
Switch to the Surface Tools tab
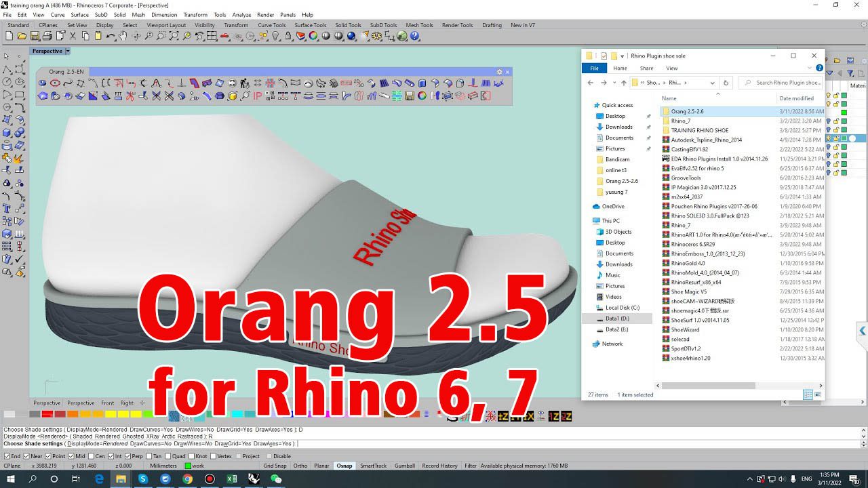point(310,25)
